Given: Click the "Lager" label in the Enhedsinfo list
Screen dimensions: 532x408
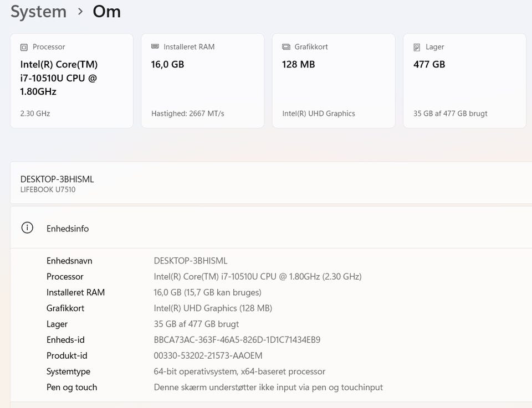Looking at the screenshot, I should point(57,324).
